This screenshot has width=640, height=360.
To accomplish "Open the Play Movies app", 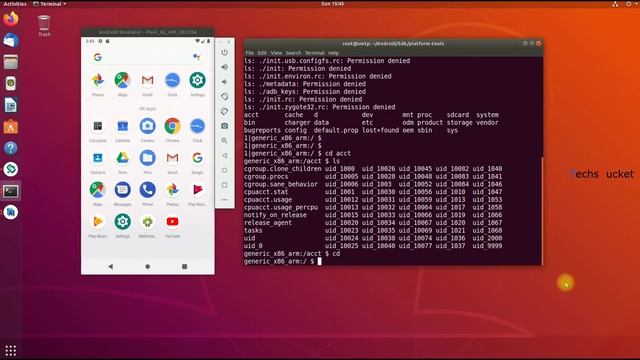I will pos(197,190).
